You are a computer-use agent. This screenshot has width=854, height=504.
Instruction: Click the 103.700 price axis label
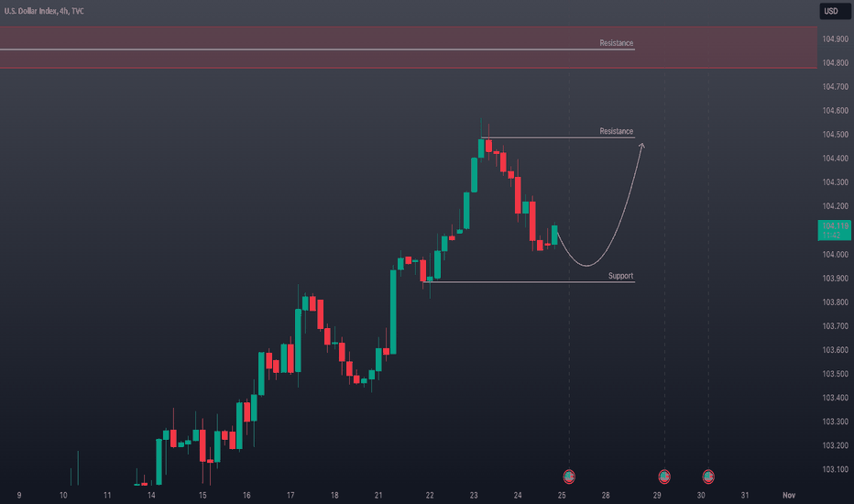[x=835, y=326]
